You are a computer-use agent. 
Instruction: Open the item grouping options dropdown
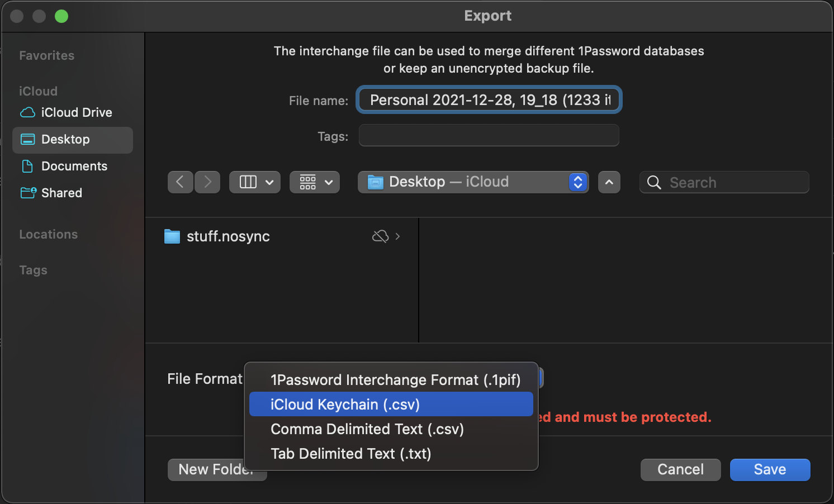[x=314, y=182]
